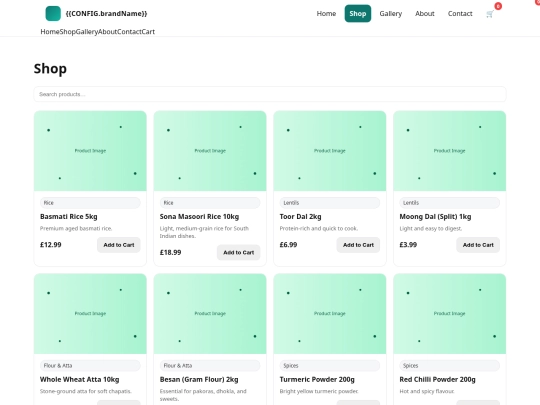Open the shopping cart icon

490,14
